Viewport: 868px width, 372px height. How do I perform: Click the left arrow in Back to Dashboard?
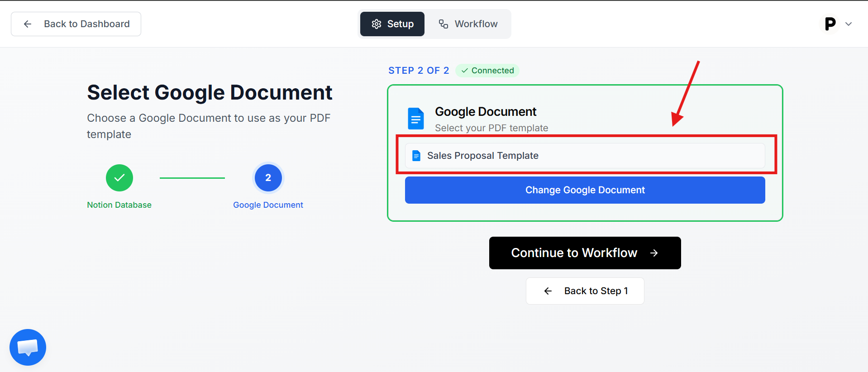click(28, 24)
